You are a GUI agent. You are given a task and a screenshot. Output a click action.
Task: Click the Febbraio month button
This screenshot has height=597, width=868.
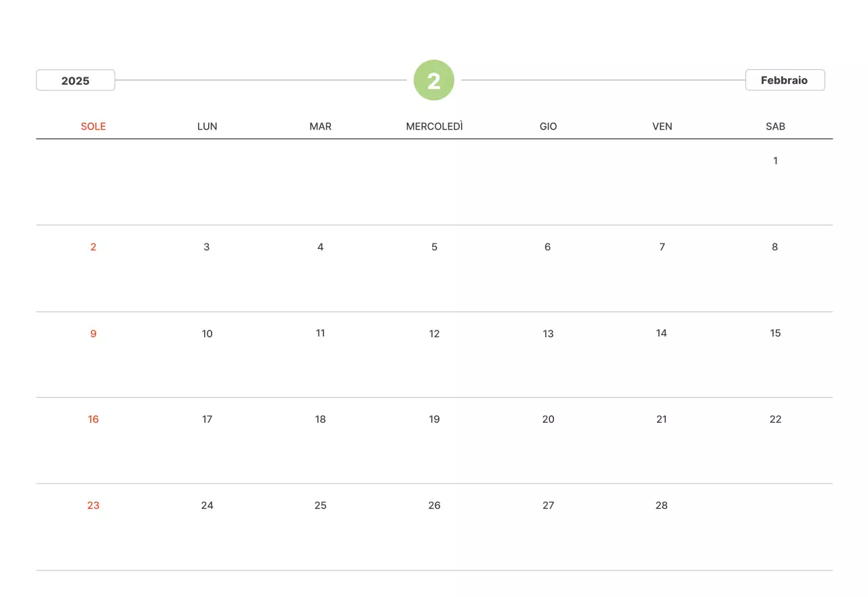[x=785, y=80]
